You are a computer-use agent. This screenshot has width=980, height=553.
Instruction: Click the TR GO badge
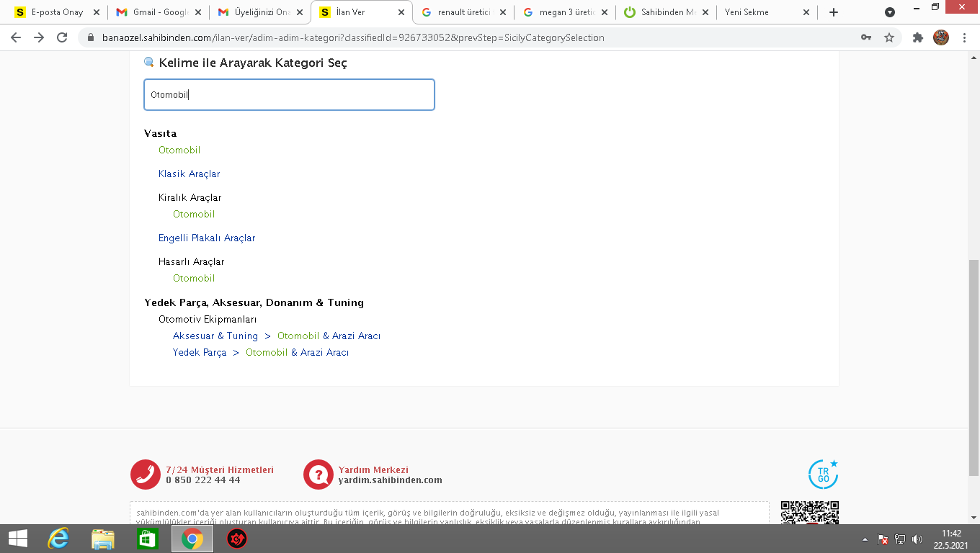click(x=823, y=475)
